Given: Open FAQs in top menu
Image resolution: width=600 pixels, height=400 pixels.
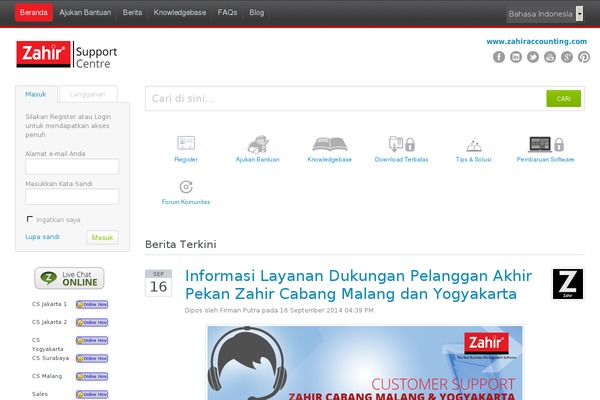Looking at the screenshot, I should (227, 13).
